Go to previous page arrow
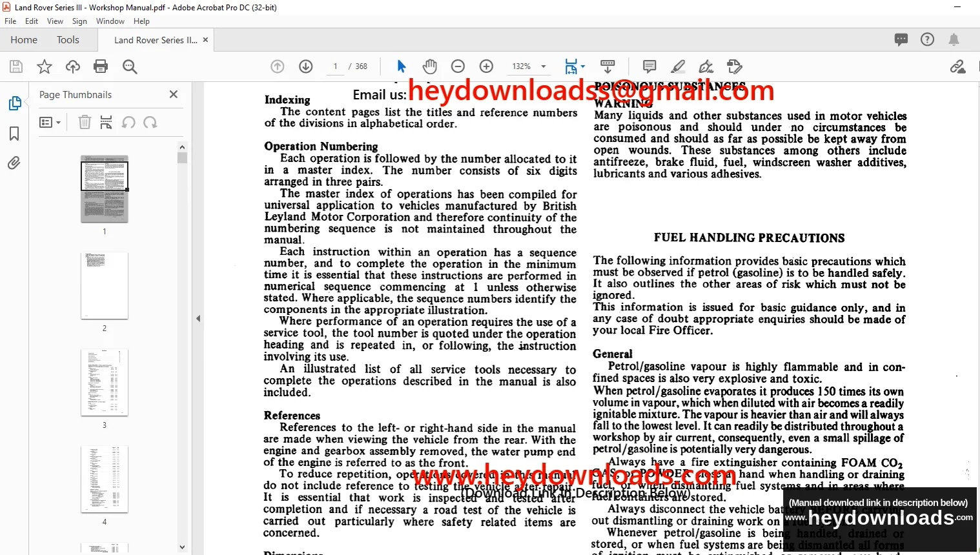This screenshot has height=555, width=980. coord(278,66)
